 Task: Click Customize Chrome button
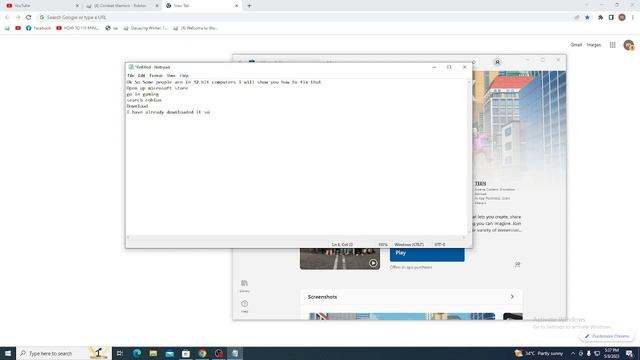(x=607, y=336)
